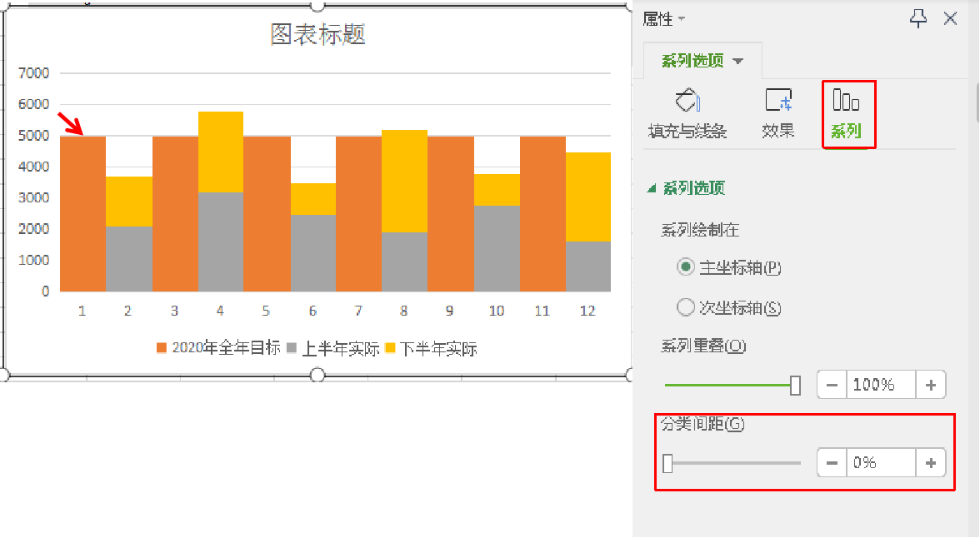980x538 pixels.
Task: Close the 属性 properties panel
Action: pyautogui.click(x=951, y=19)
